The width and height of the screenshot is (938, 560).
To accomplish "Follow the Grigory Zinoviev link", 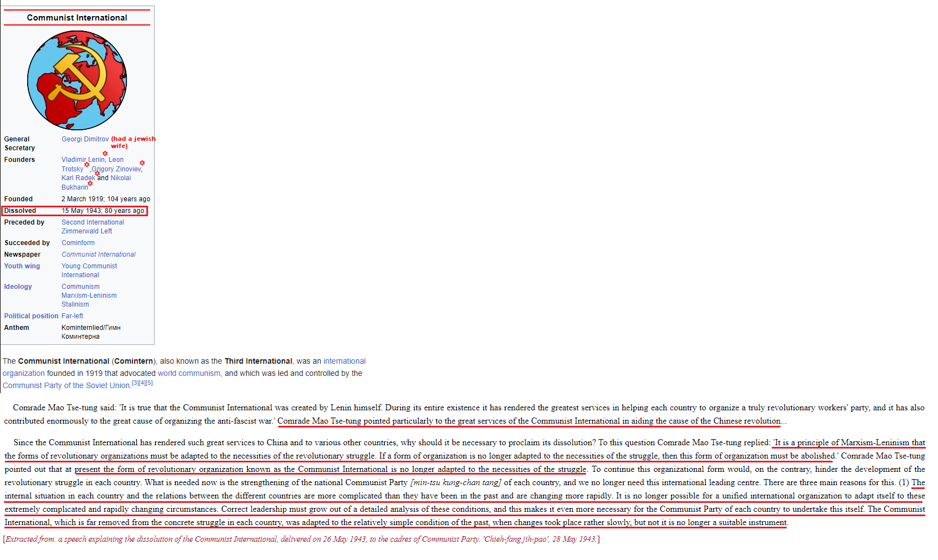I will [116, 169].
